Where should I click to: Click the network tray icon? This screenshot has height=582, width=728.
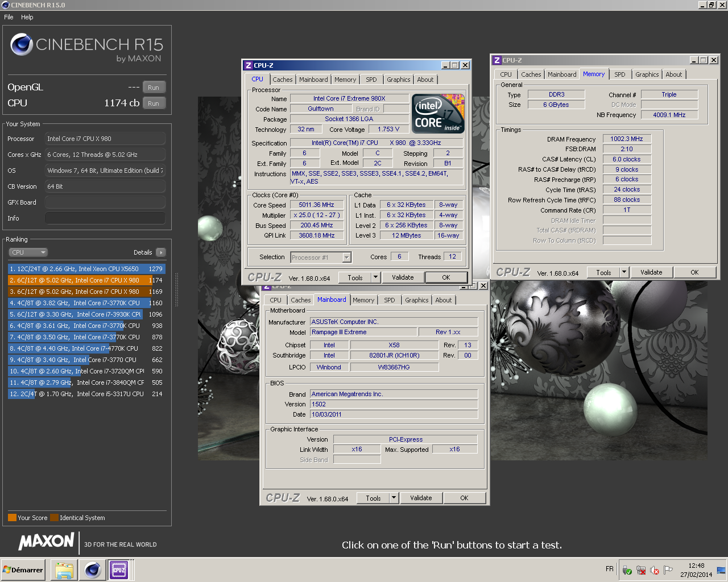point(641,570)
